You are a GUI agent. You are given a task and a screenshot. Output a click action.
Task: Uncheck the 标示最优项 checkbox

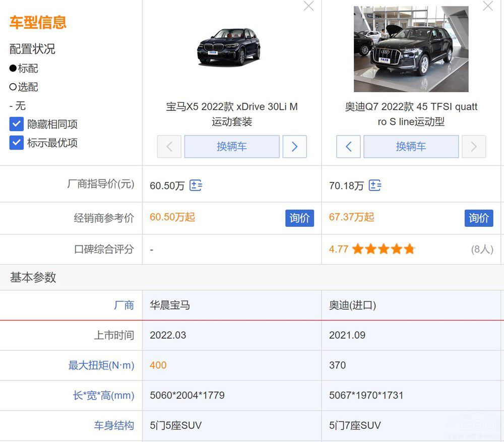click(x=16, y=143)
